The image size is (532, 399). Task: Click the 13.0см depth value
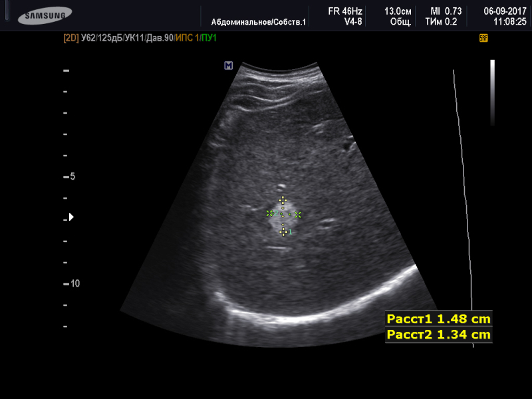pos(398,11)
